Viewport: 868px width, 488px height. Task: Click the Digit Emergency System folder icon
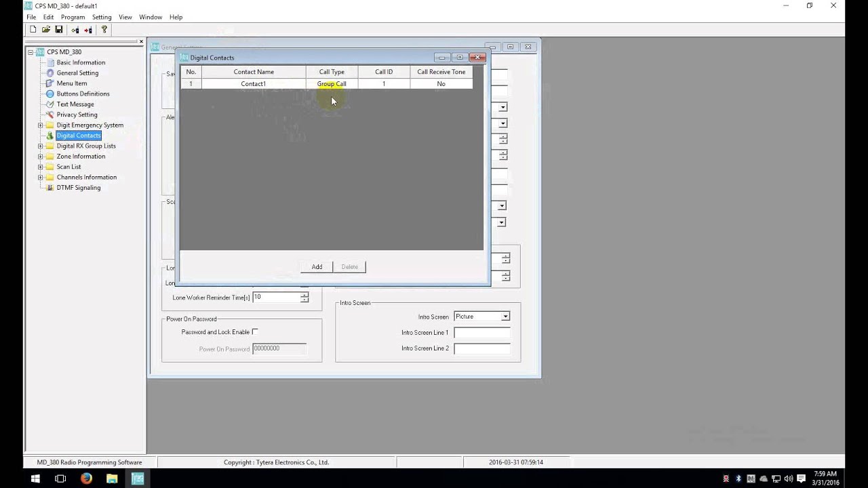pos(50,125)
